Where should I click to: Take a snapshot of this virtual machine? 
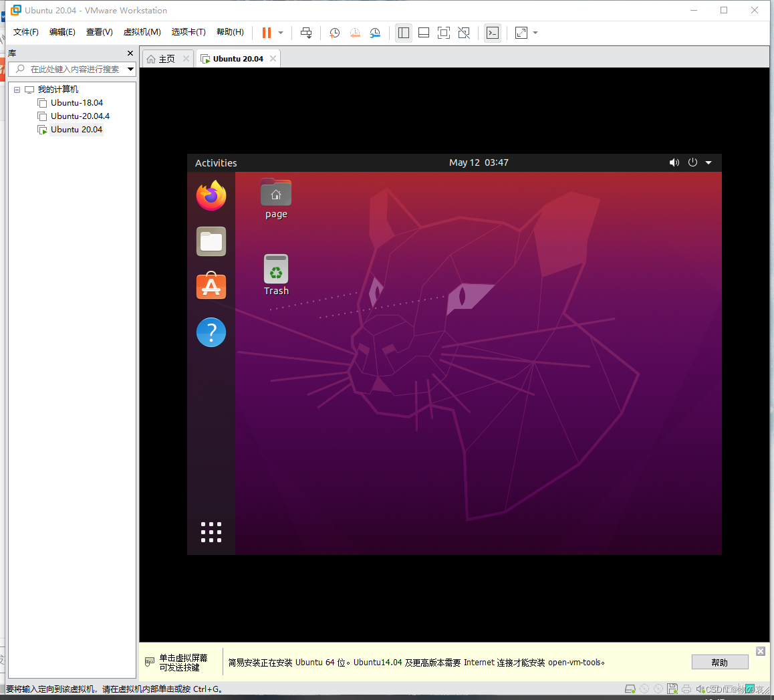[334, 33]
